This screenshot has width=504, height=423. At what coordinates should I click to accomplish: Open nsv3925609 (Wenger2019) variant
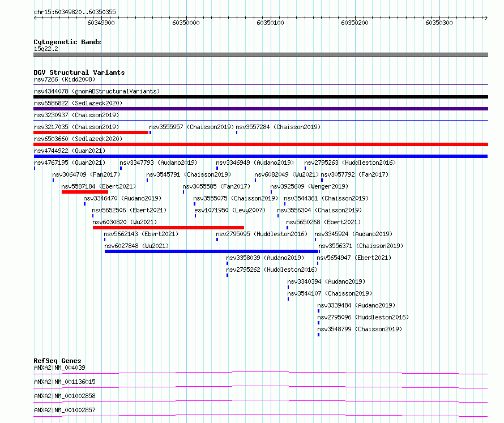click(309, 186)
